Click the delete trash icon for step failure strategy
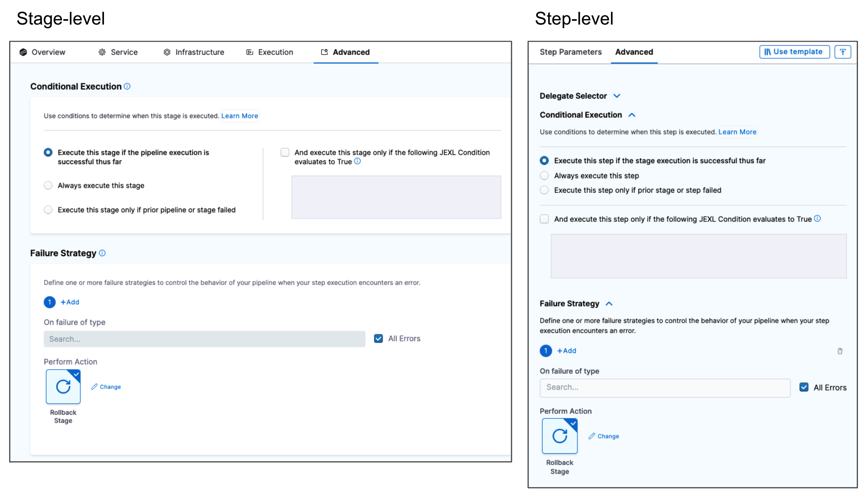The width and height of the screenshot is (868, 495). [x=840, y=351]
